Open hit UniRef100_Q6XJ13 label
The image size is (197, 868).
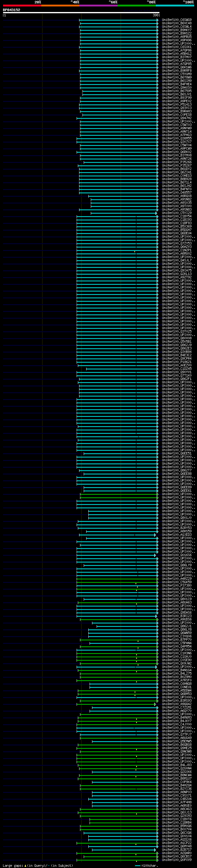click(x=177, y=812)
